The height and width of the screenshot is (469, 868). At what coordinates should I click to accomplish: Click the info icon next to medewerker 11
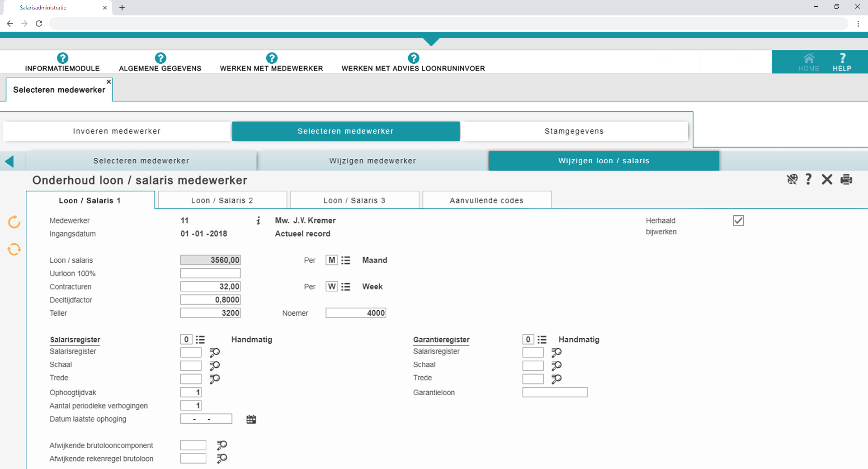click(258, 221)
